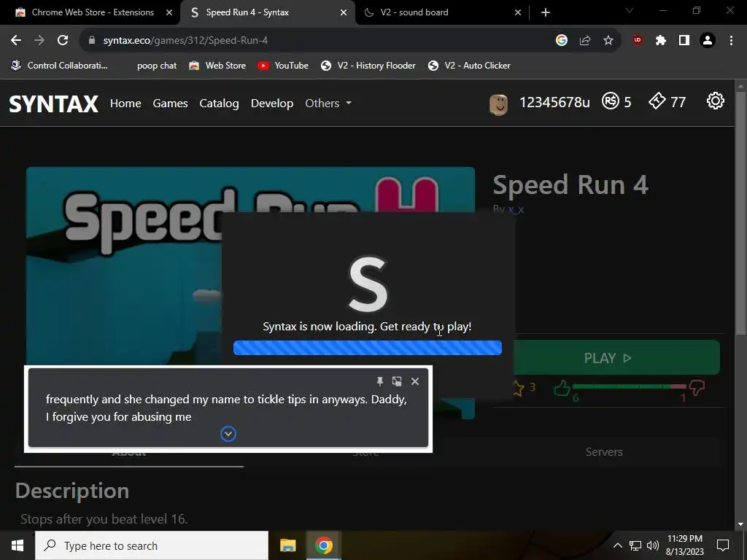Open File Explorer from the taskbar
The width and height of the screenshot is (747, 560).
[x=287, y=545]
